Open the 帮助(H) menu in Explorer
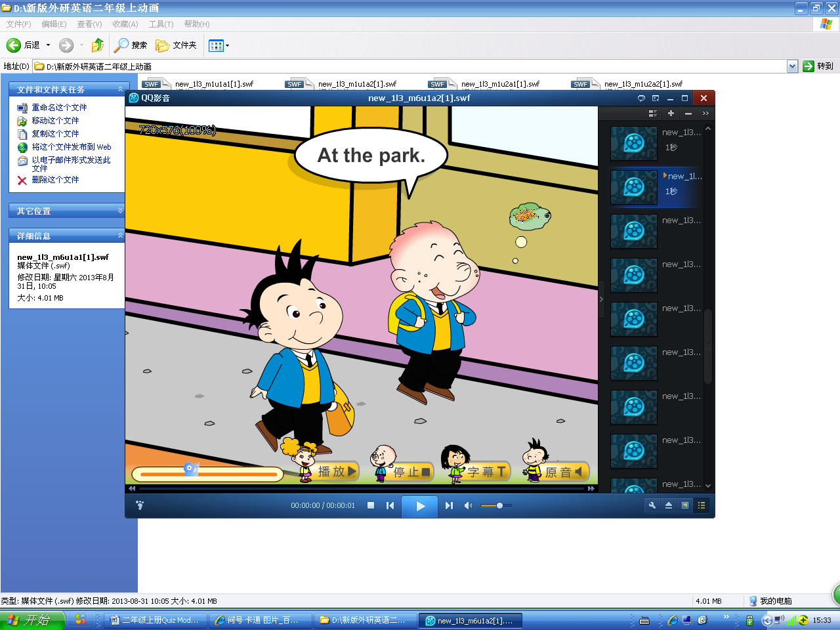 pos(196,24)
